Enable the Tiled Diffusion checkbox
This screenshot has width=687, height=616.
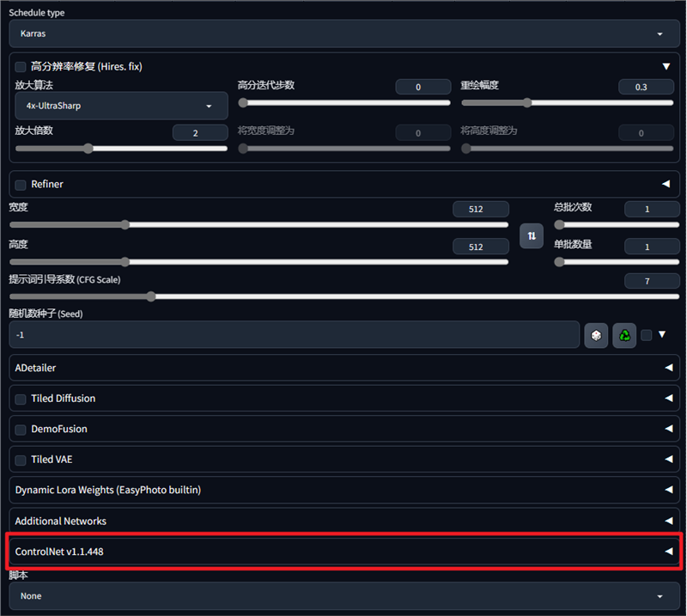pos(21,399)
